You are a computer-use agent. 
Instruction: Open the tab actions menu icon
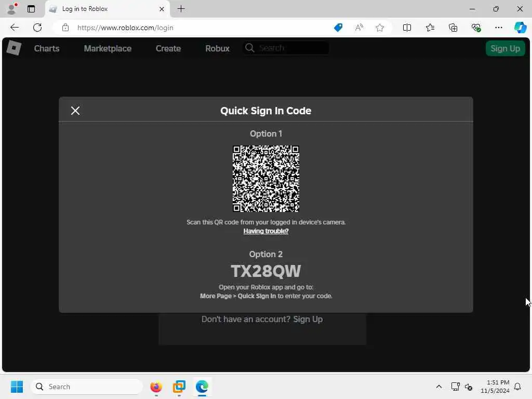tap(31, 9)
